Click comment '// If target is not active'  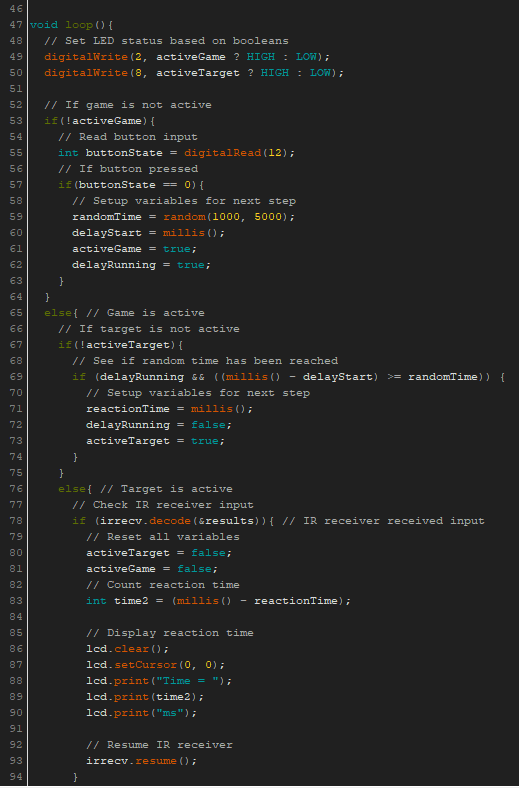point(149,329)
